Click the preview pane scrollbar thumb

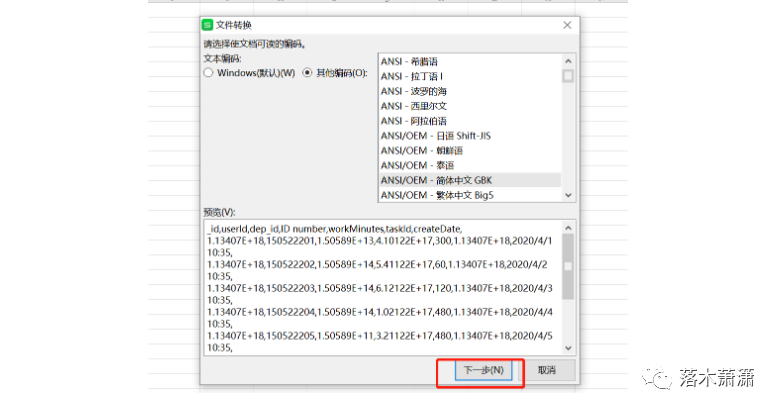(568, 267)
